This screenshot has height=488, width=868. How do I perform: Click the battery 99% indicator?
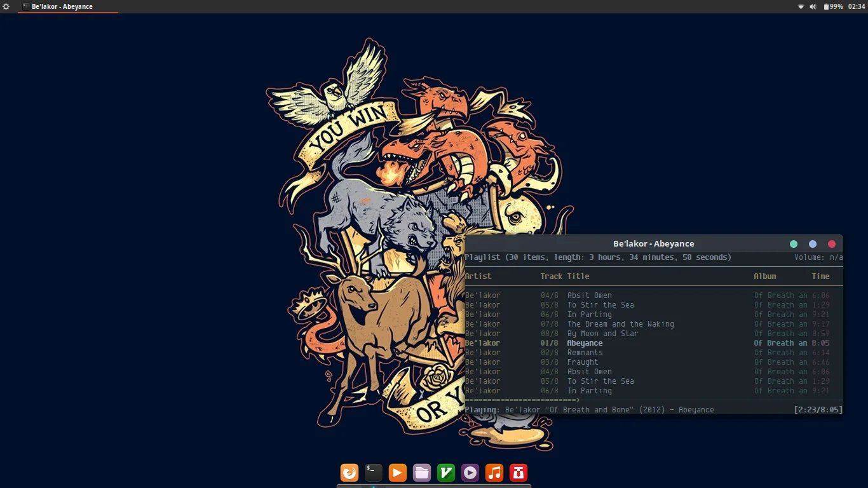click(x=833, y=6)
